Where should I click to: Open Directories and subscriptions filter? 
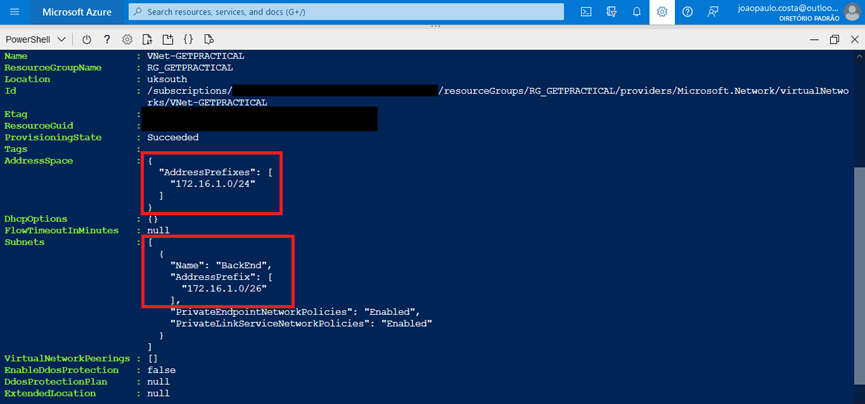(610, 12)
